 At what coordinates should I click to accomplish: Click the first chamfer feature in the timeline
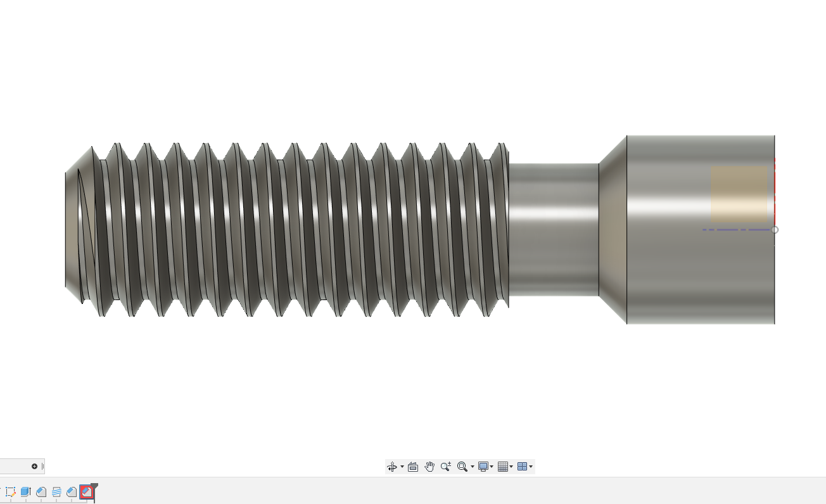(x=41, y=492)
